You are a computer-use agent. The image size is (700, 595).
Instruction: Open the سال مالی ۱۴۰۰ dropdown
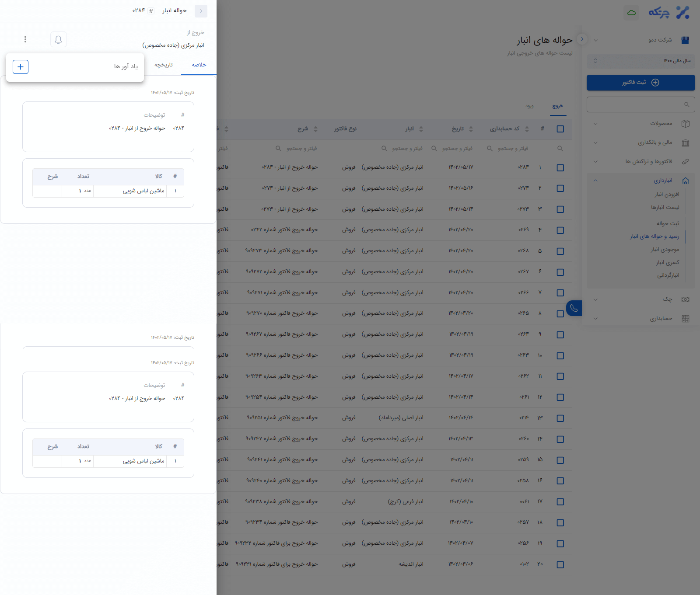click(640, 61)
